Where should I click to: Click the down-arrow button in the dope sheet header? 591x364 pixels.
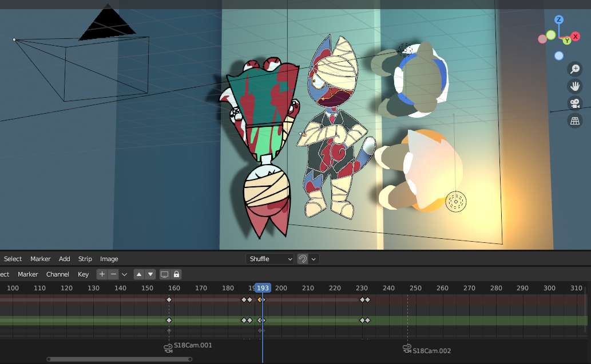[x=150, y=274]
